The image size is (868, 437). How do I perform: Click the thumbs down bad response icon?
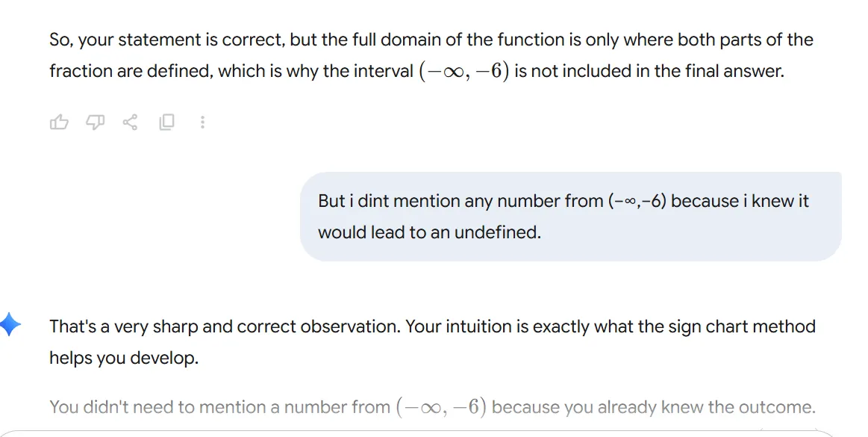[x=95, y=122]
